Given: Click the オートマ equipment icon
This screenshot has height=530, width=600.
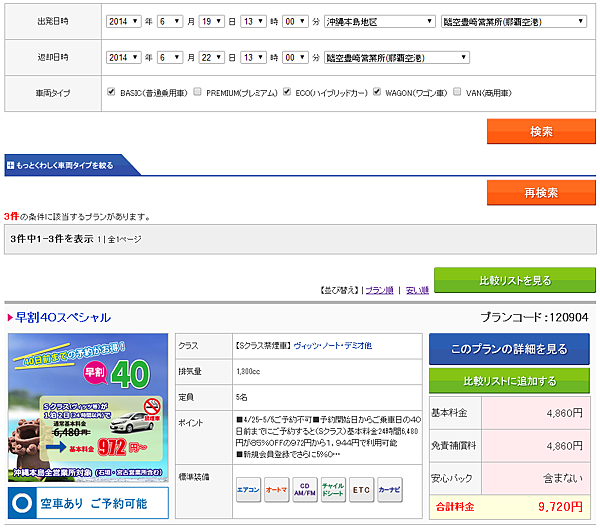Looking at the screenshot, I should 277,491.
